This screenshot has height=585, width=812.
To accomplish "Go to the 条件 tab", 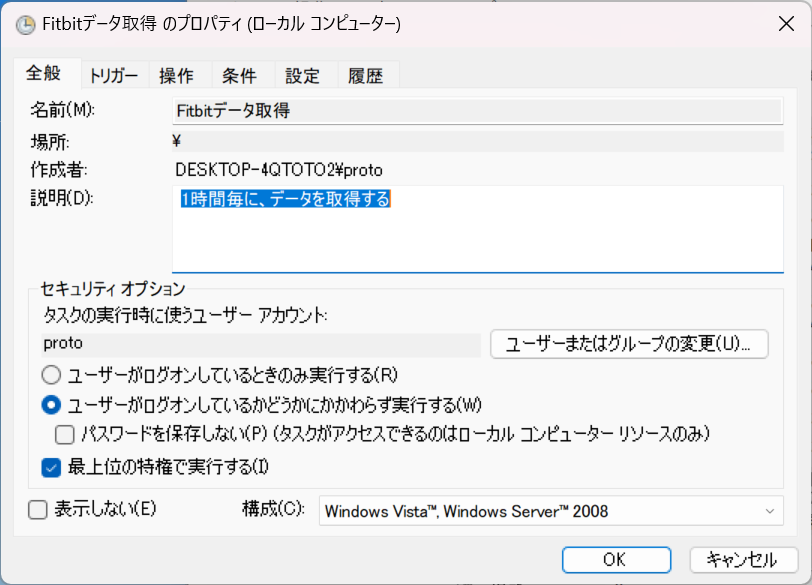I will (x=239, y=76).
